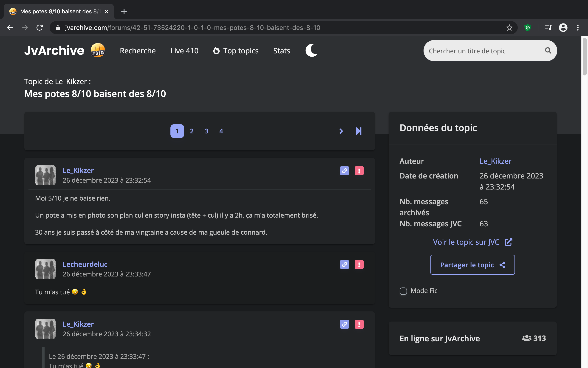The image size is (588, 368).
Task: Report Le_Kikzer's 23:34:32 post
Action: [x=359, y=324]
